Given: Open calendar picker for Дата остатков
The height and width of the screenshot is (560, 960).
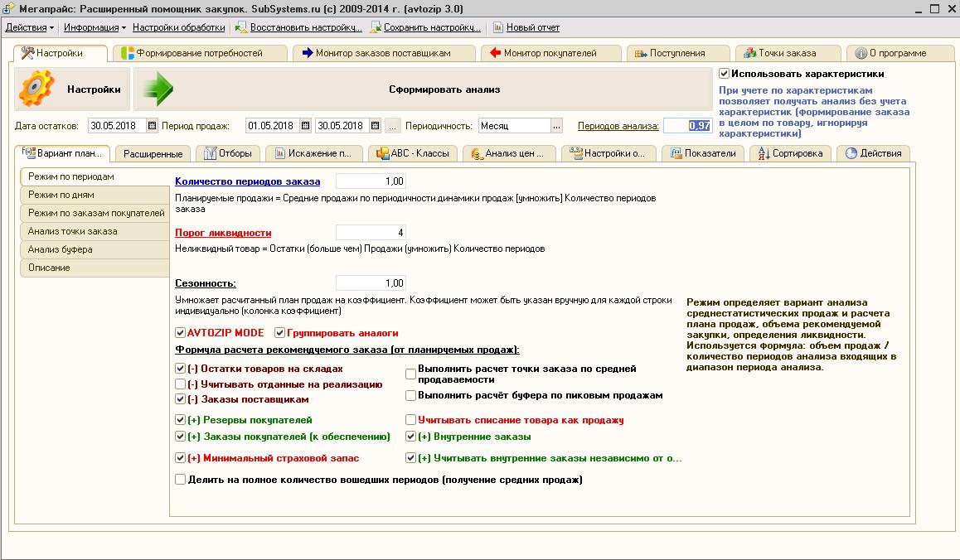Looking at the screenshot, I should point(152,126).
